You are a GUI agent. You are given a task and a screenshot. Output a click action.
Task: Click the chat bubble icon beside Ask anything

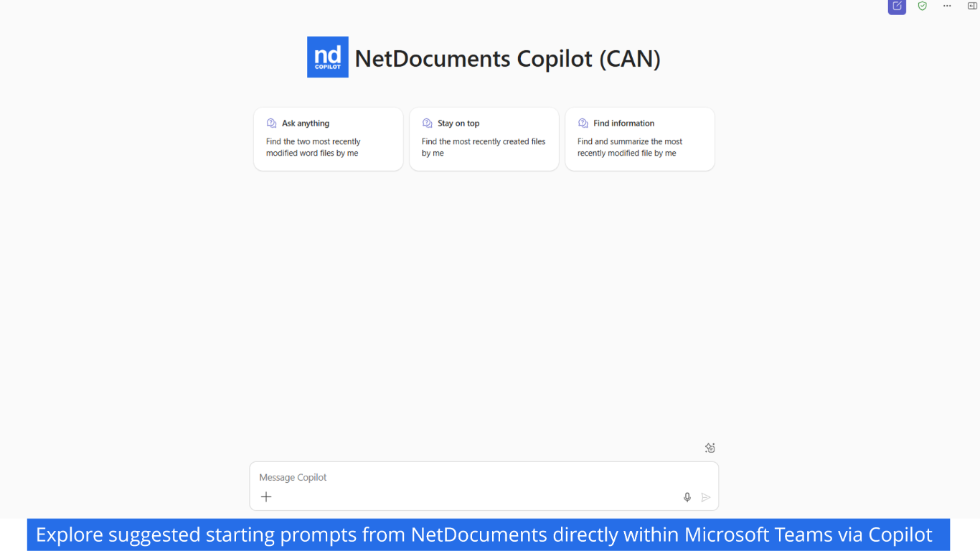pyautogui.click(x=271, y=123)
